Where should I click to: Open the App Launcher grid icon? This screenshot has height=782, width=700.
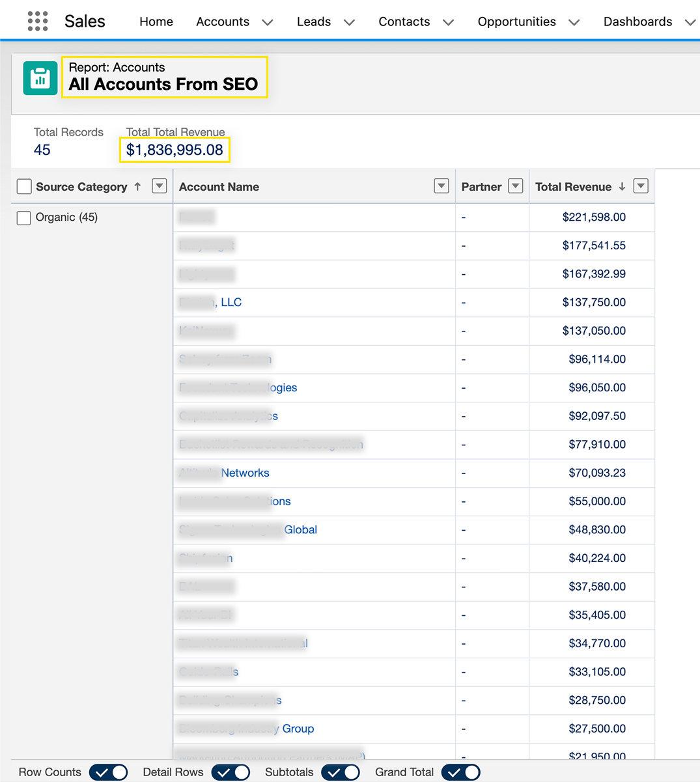[x=38, y=21]
